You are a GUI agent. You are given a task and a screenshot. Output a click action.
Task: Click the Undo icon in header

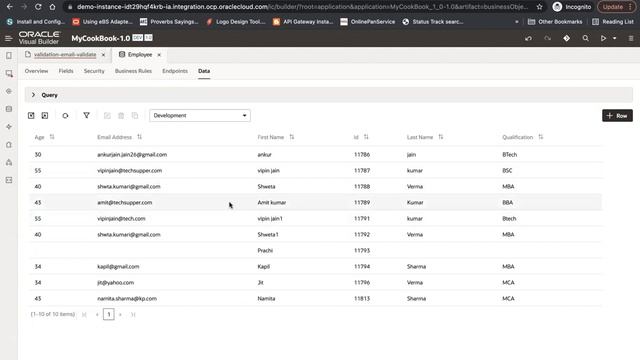[529, 38]
